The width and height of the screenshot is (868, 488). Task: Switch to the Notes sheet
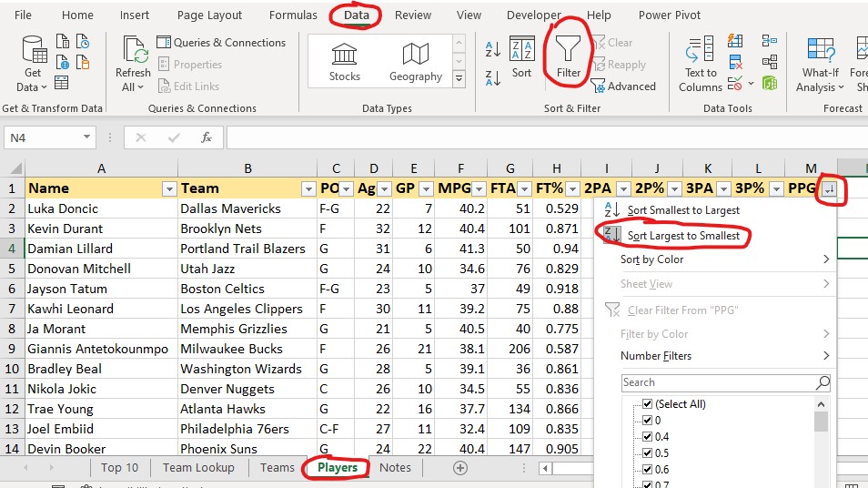tap(395, 467)
